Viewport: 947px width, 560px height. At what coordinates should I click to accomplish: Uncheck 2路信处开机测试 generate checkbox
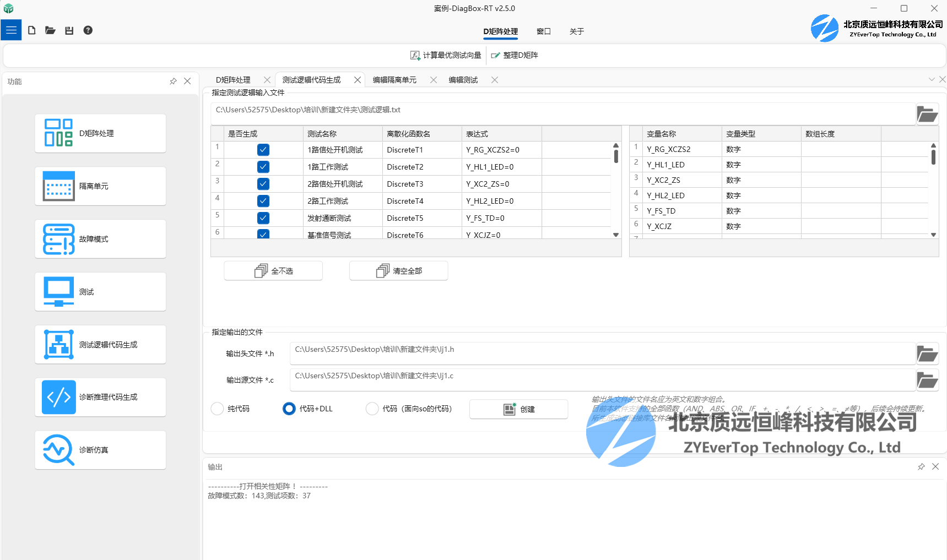coord(263,184)
